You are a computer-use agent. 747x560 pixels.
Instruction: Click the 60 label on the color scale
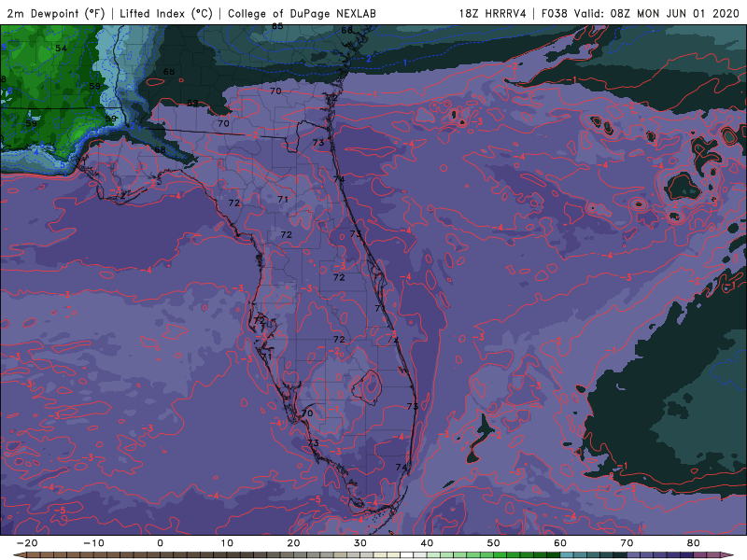pos(560,543)
